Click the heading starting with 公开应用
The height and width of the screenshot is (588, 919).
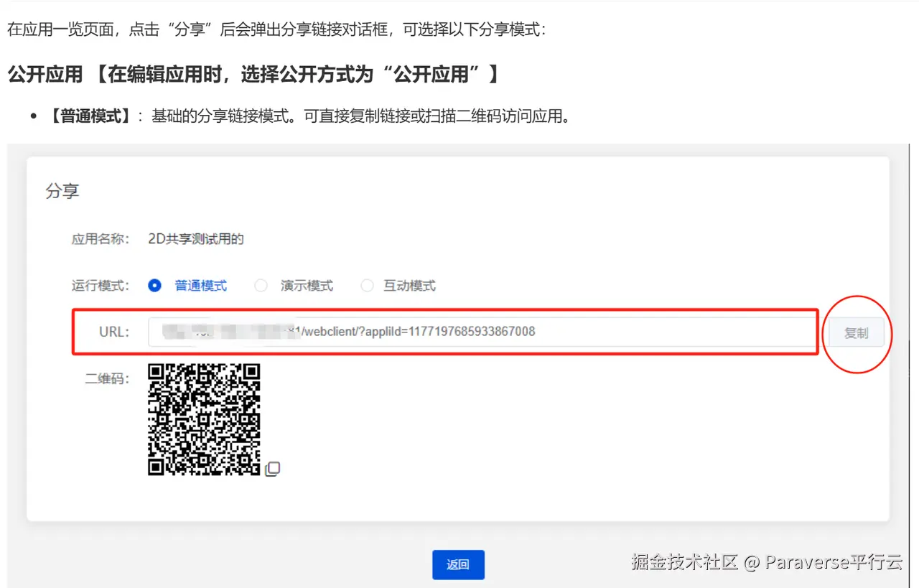[254, 74]
